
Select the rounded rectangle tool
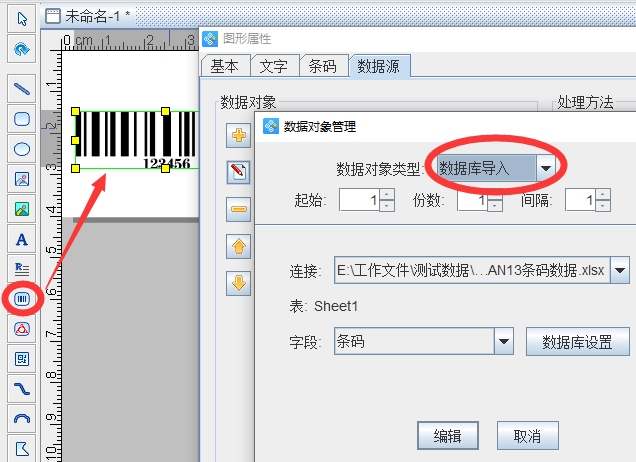pos(21,119)
